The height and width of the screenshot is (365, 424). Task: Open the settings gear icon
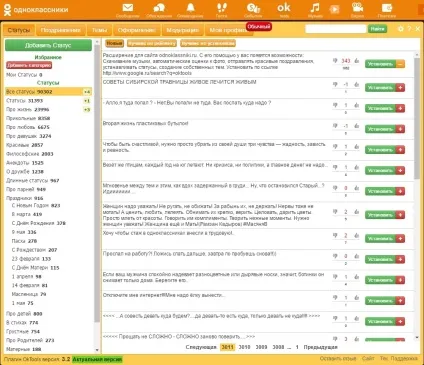coord(401,29)
